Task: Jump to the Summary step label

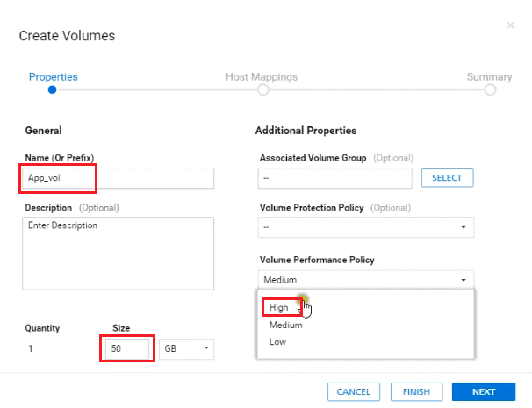Action: coord(489,76)
